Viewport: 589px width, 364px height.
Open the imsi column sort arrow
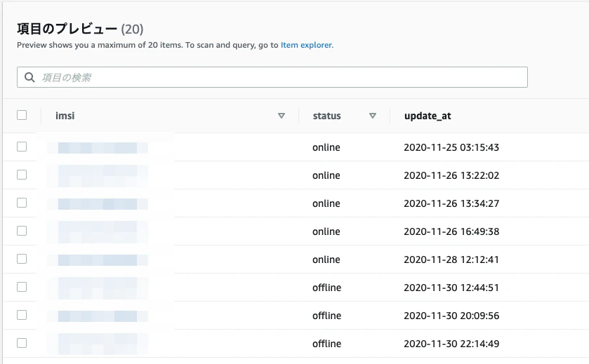point(282,116)
